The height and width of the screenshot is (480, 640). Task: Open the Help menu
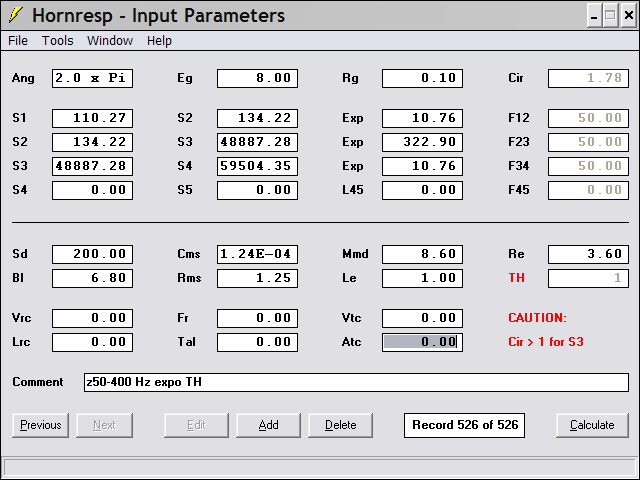click(x=159, y=41)
